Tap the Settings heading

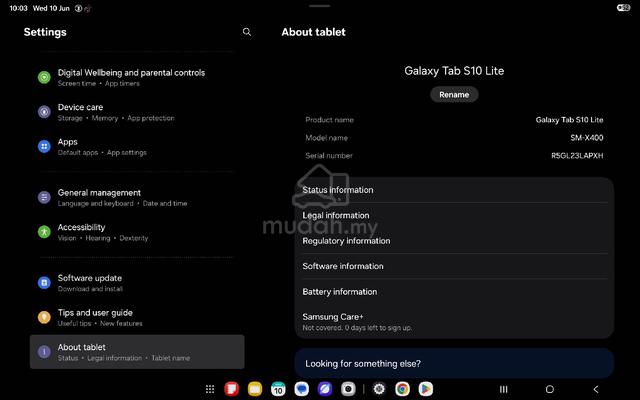(45, 32)
